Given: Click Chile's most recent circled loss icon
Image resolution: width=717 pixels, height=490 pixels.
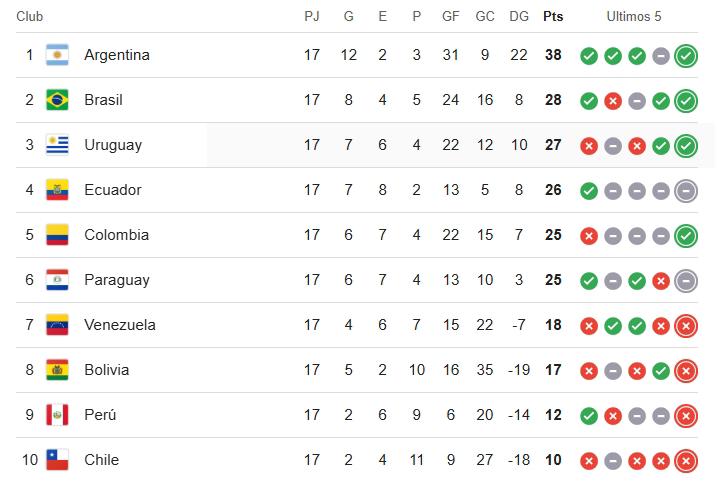Looking at the screenshot, I should pos(685,461).
